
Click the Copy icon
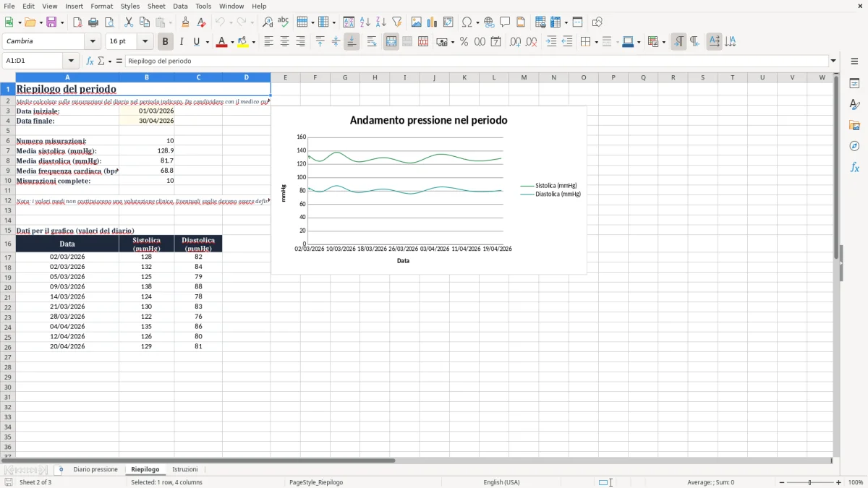145,22
